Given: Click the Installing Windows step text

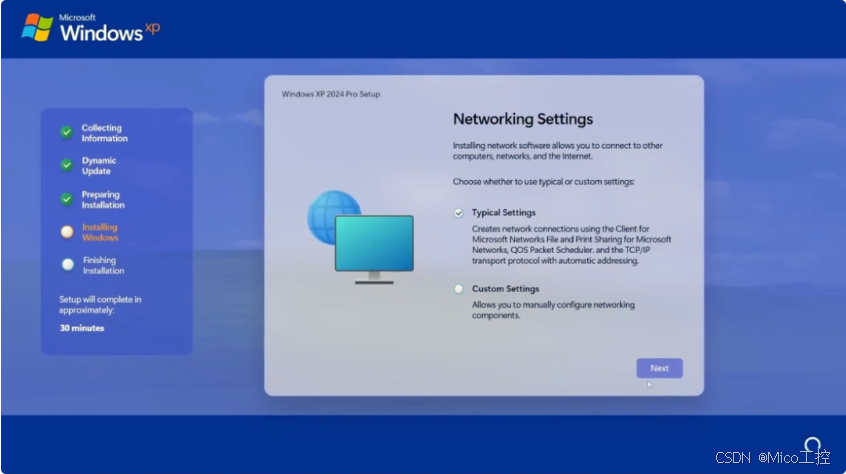Looking at the screenshot, I should 100,232.
